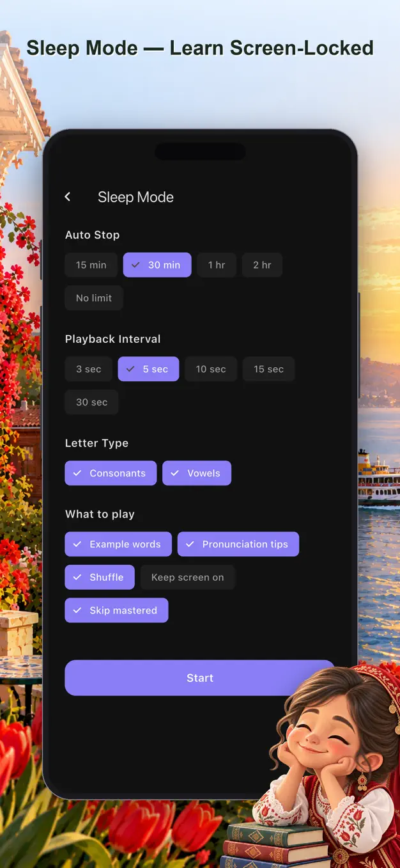The height and width of the screenshot is (868, 400).
Task: Set playback interval to 3 sec
Action: (88, 369)
